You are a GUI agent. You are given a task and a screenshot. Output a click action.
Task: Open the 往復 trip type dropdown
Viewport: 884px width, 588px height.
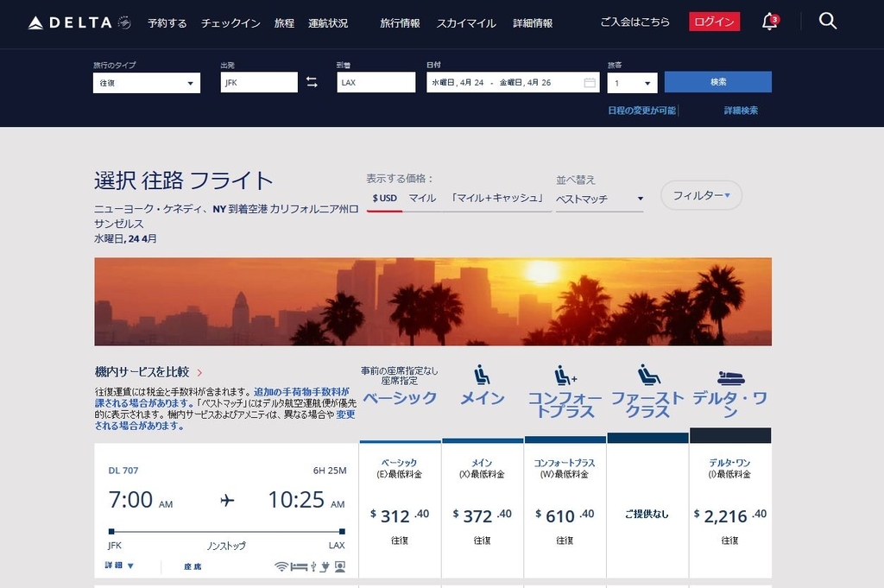click(147, 83)
